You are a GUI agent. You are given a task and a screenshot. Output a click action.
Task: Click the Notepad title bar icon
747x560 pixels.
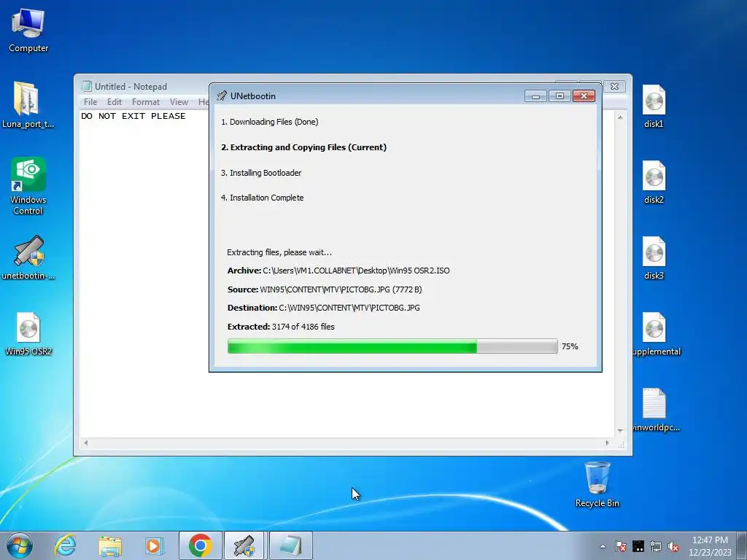click(x=86, y=86)
